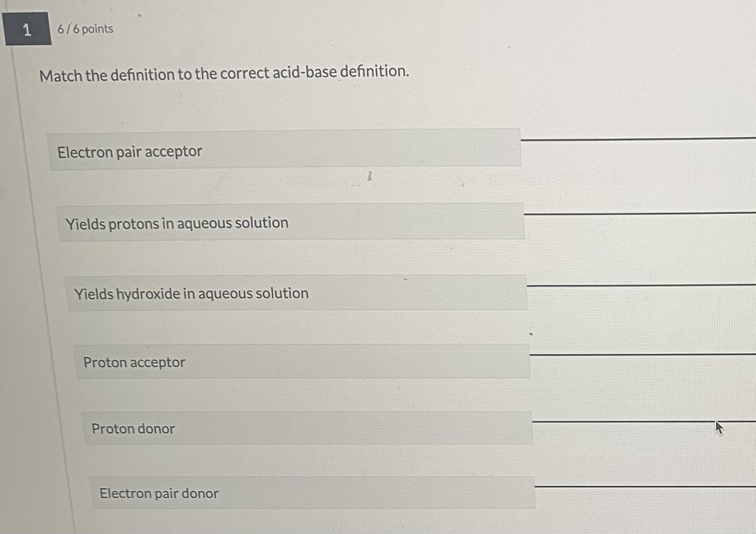Select the 'Proton donor' definition box
Viewport: 756px width, 534px height.
click(307, 428)
